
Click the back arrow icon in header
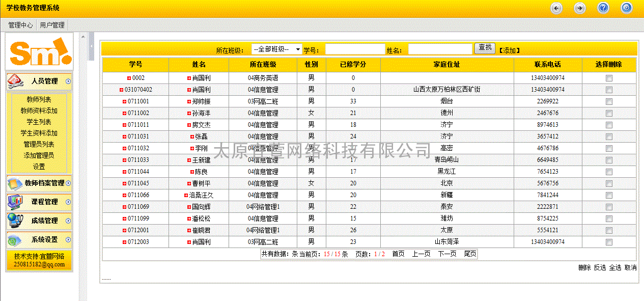tap(556, 8)
